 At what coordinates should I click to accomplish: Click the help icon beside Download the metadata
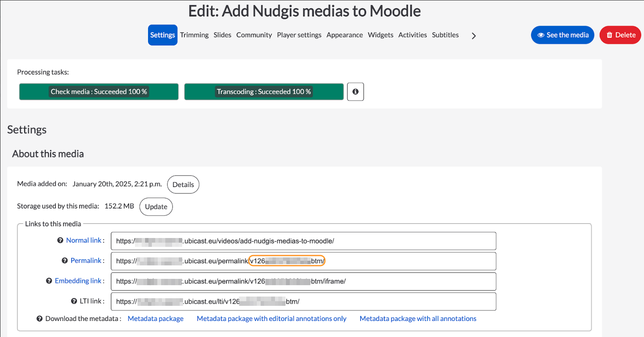click(x=40, y=319)
